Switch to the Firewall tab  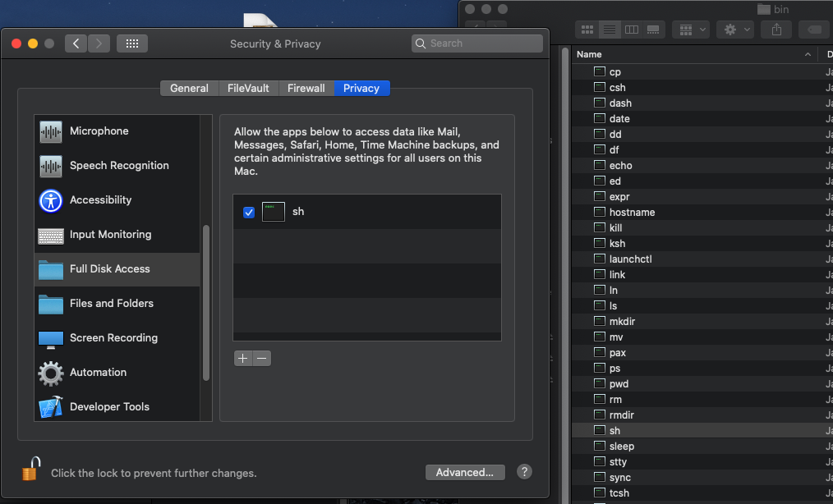click(306, 88)
